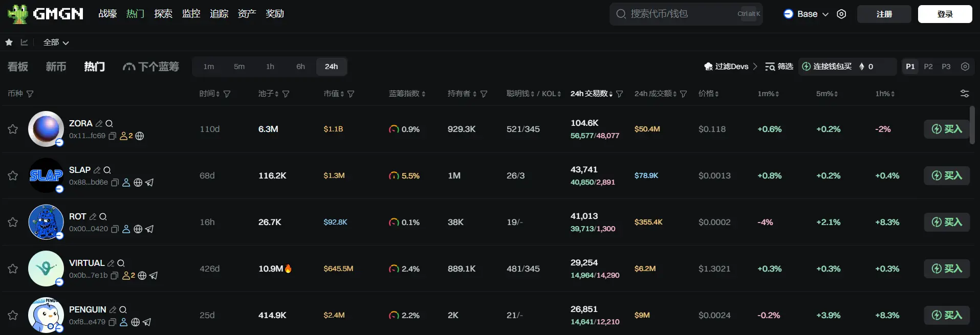Click 连接钱包买 button
The image size is (980, 335).
pos(826,66)
